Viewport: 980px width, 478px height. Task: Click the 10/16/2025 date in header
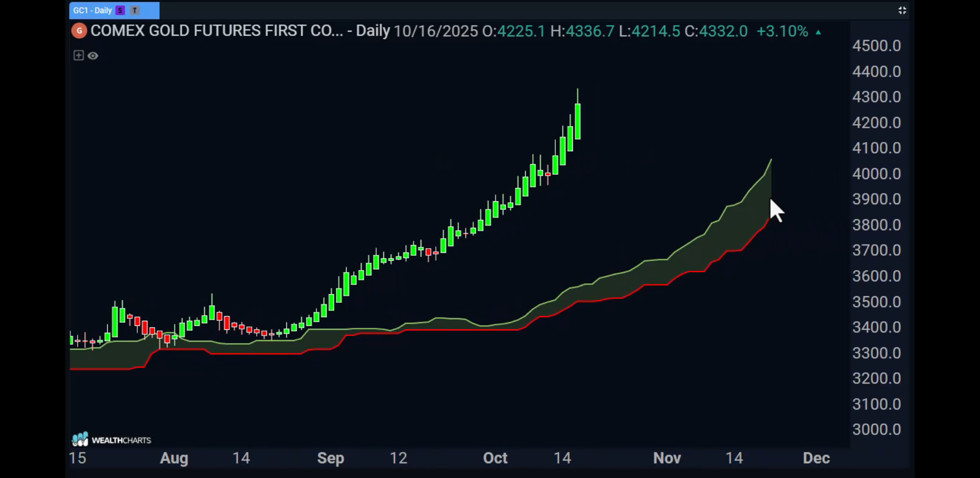pyautogui.click(x=435, y=31)
